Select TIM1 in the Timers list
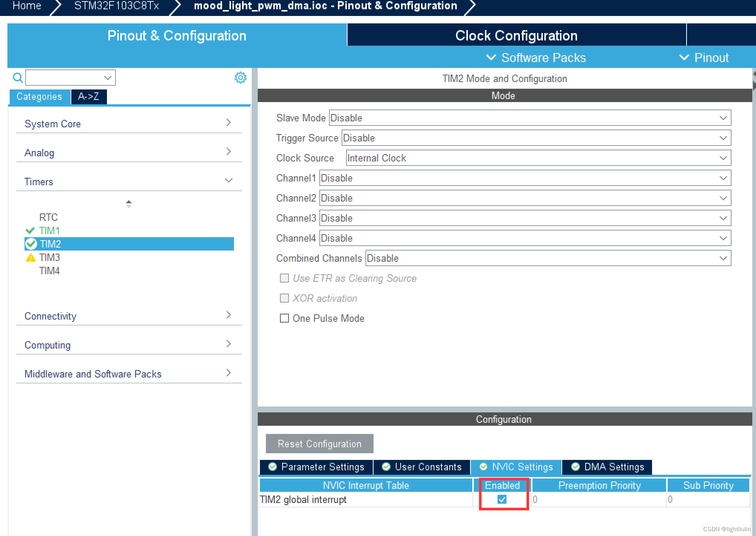 point(49,231)
